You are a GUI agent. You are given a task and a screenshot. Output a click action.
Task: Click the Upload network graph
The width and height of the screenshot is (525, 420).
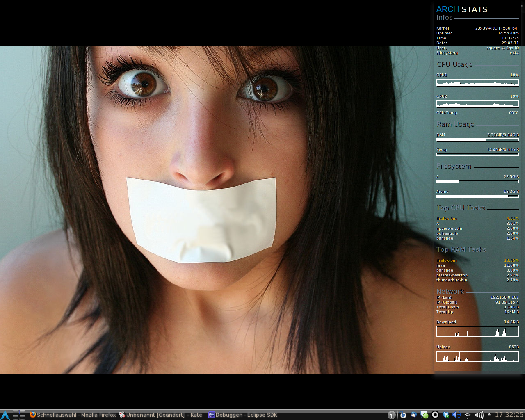[477, 356]
